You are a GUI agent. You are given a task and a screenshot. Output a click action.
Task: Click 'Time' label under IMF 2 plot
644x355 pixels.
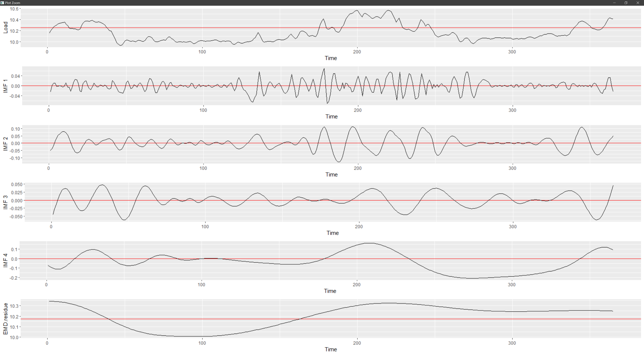332,174
